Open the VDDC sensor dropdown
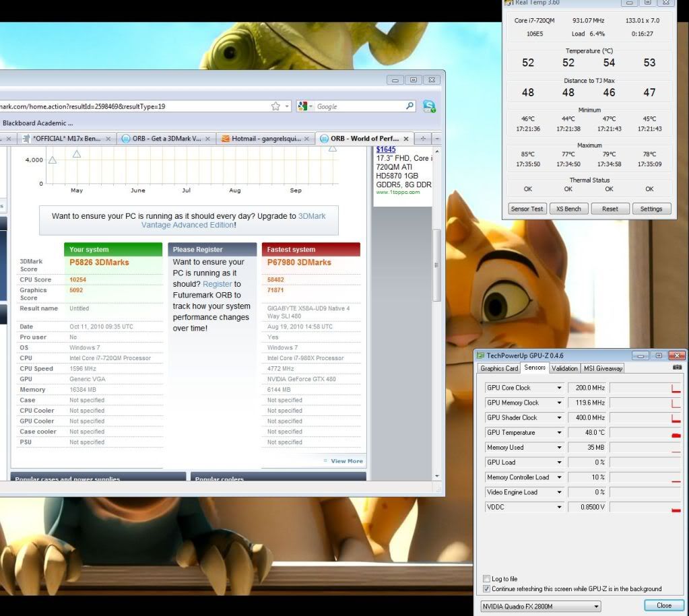This screenshot has width=689, height=616. (x=560, y=508)
